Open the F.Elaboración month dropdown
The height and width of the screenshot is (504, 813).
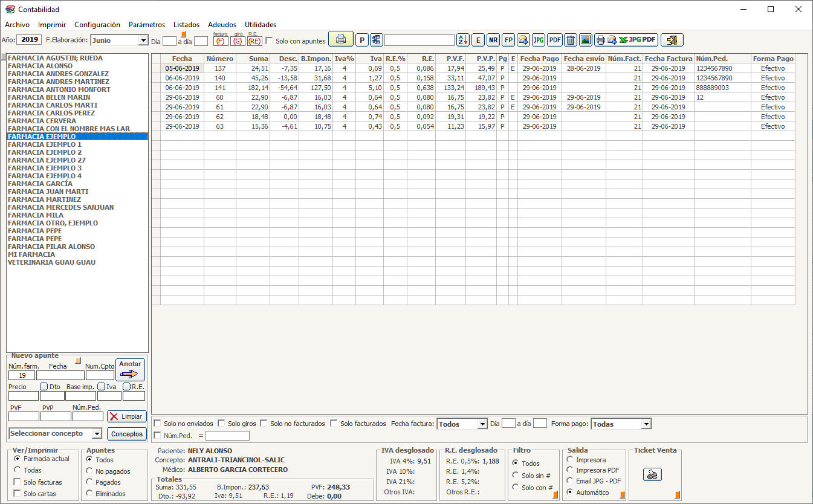point(143,40)
